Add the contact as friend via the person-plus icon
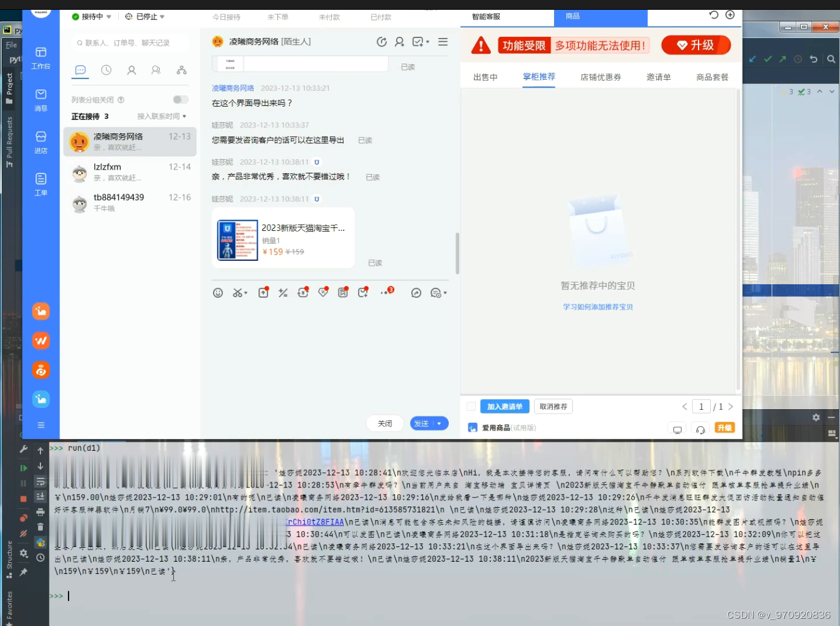 pyautogui.click(x=400, y=42)
